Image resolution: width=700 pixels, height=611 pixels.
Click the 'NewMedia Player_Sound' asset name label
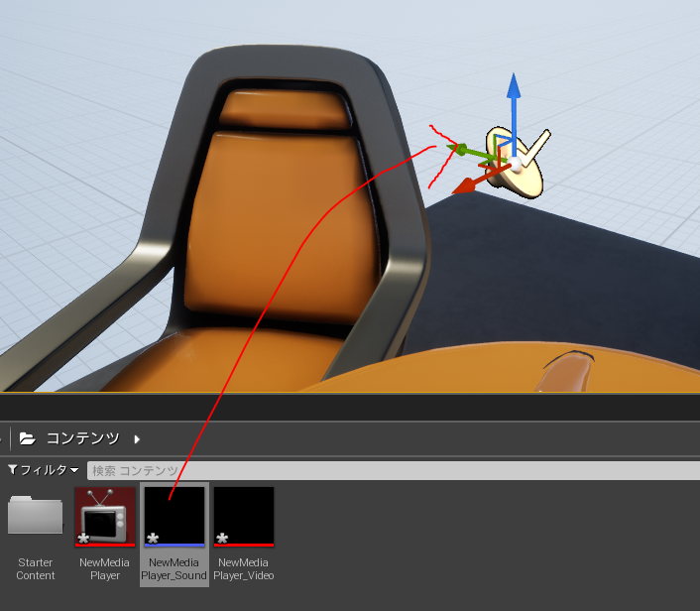click(x=175, y=569)
